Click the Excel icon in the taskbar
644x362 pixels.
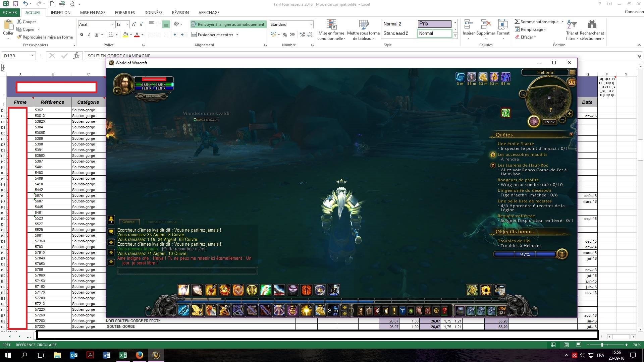click(x=123, y=355)
